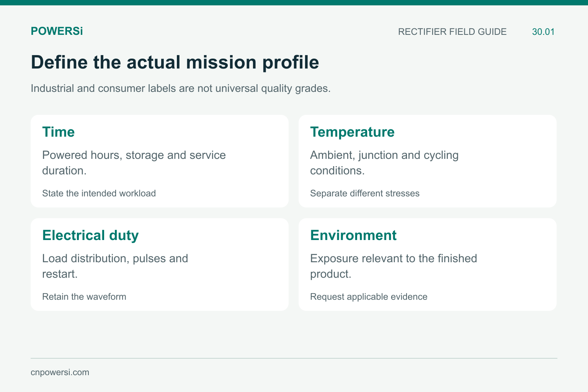Click the subtitle about industrial and consumer labels
Image resolution: width=588 pixels, height=392 pixels.
click(x=181, y=88)
